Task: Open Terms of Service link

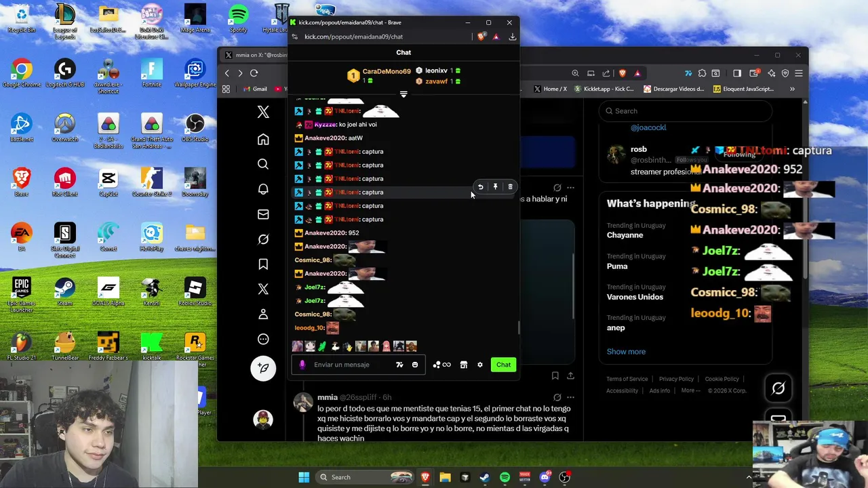Action: (x=627, y=379)
